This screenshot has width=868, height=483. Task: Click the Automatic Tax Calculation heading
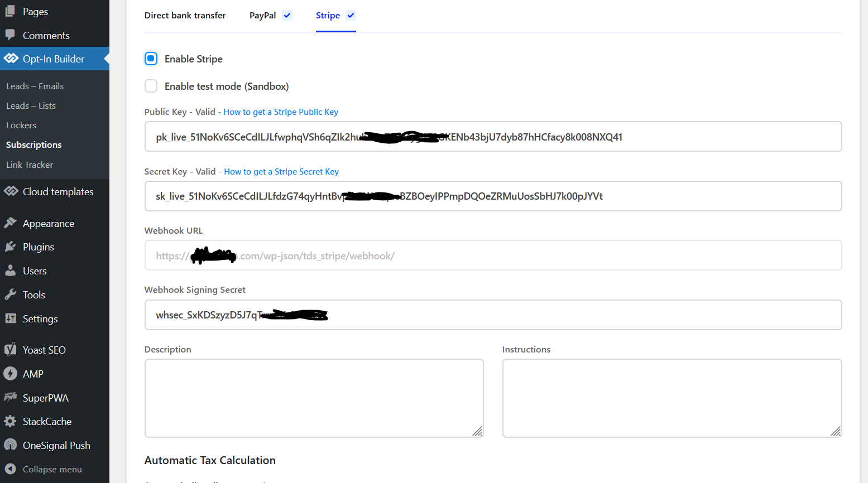click(x=210, y=460)
